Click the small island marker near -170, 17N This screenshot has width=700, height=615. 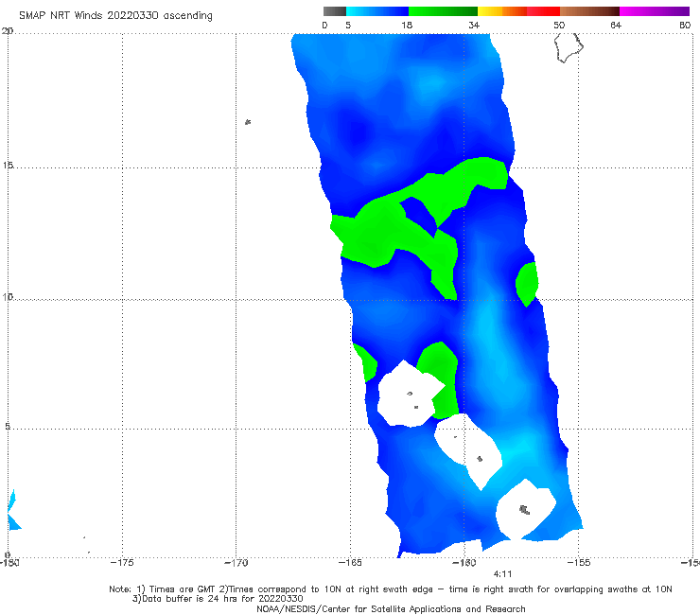[248, 122]
